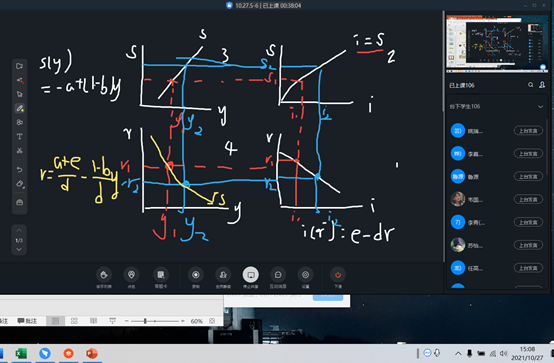Click the red end class button

click(x=338, y=275)
